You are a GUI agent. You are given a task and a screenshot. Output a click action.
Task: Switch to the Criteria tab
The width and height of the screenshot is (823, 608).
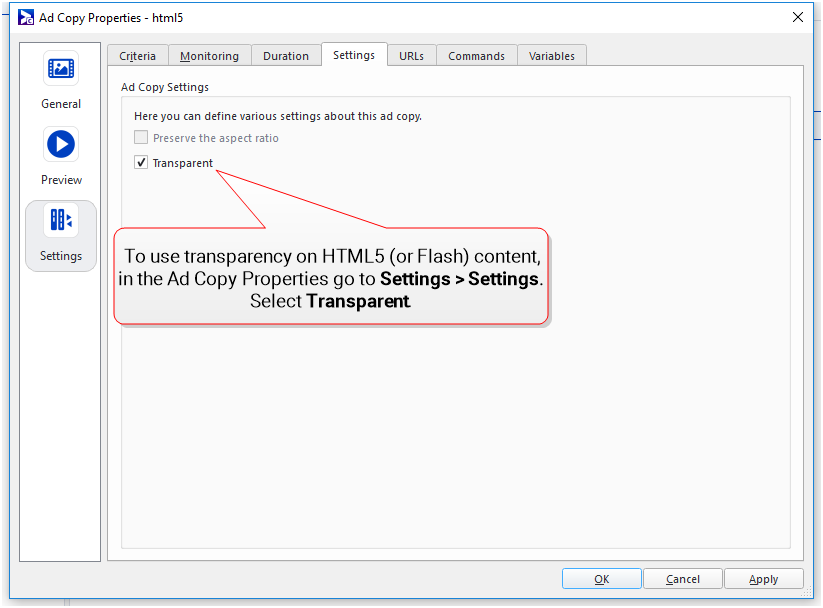[138, 56]
